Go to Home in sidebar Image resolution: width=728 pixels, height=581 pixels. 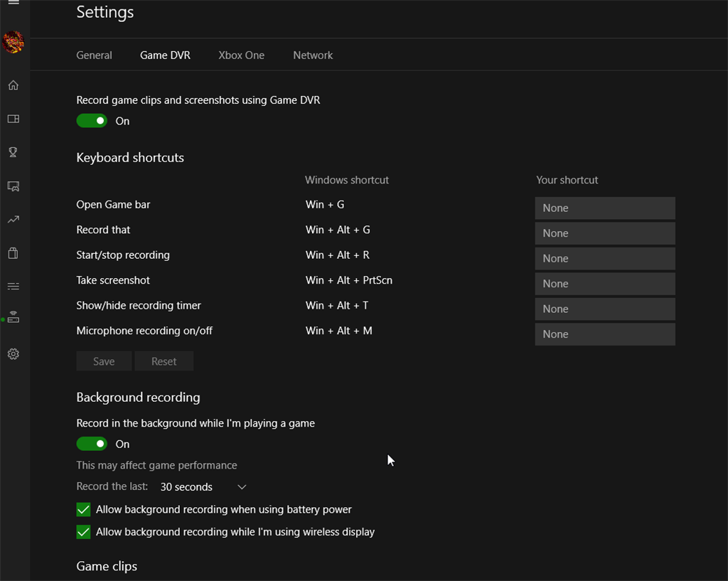(14, 85)
